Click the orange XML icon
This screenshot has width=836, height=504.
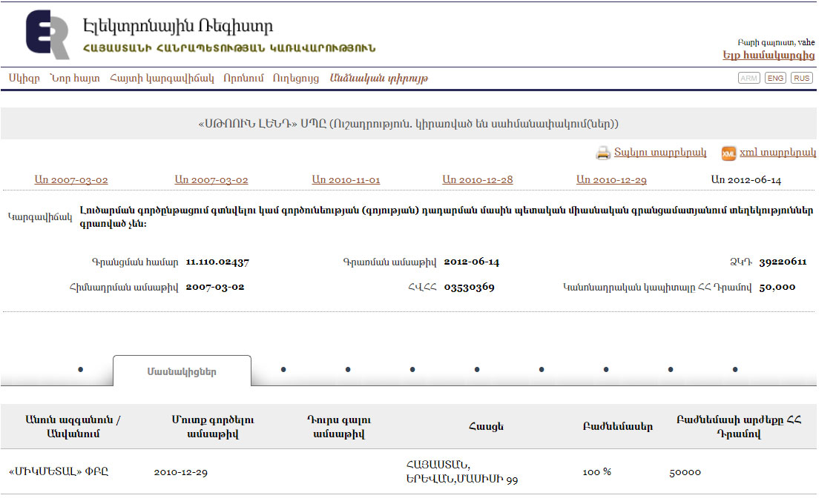(728, 153)
